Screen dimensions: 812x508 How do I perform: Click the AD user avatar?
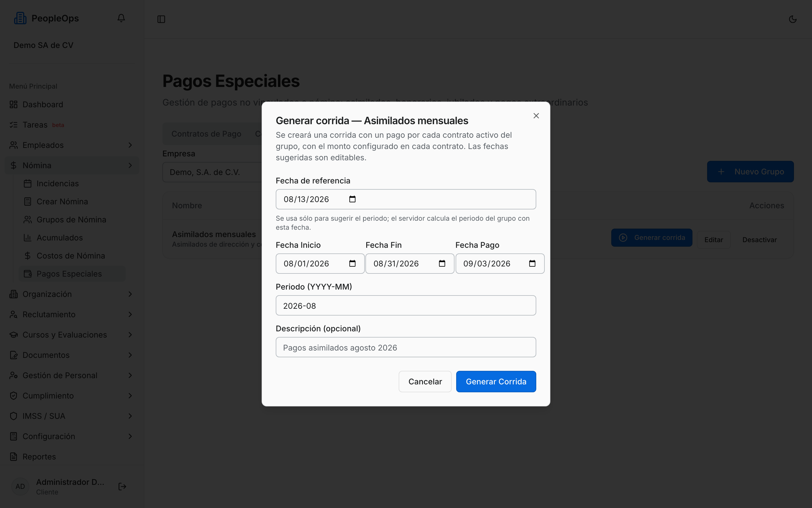point(20,487)
